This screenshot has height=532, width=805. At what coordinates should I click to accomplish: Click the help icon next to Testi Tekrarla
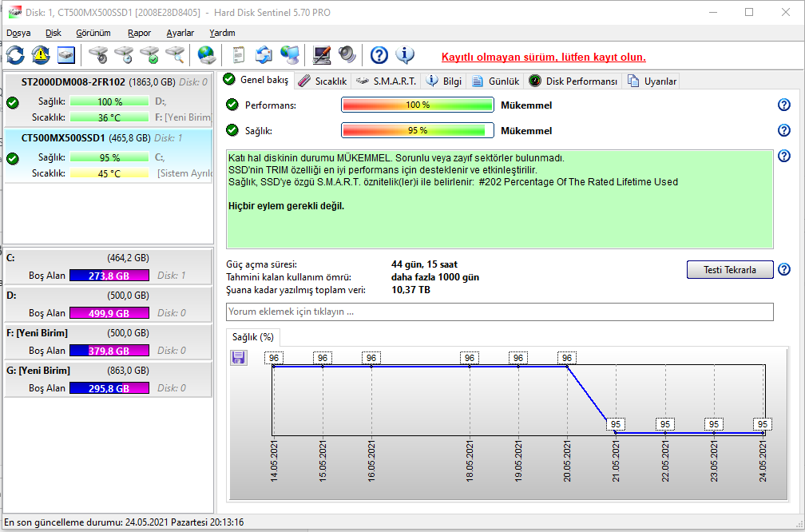(784, 269)
